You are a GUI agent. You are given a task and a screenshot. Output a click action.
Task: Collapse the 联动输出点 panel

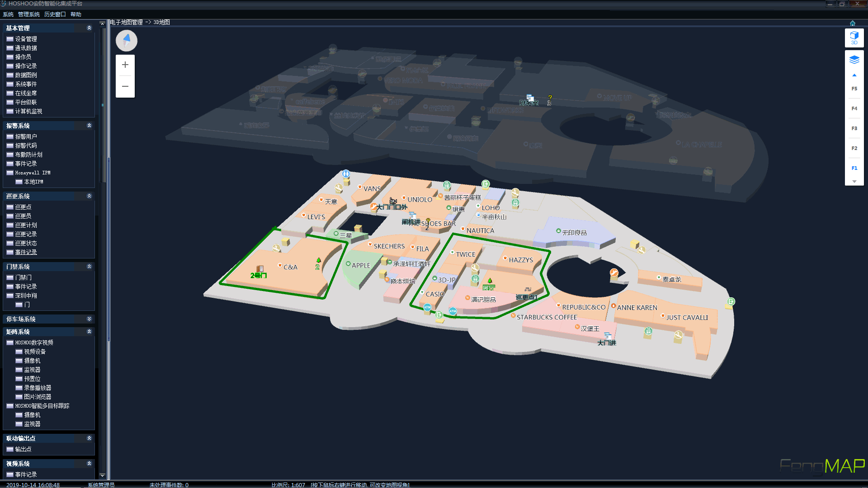click(89, 438)
